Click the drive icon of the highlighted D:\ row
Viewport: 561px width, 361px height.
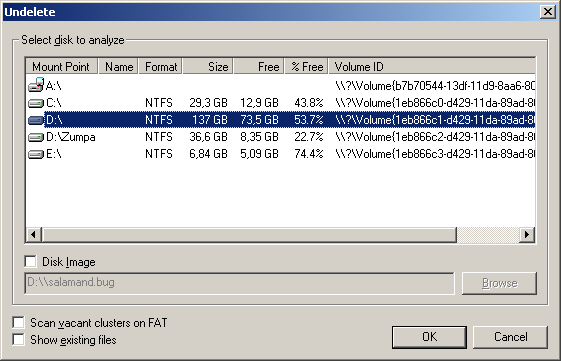click(36, 120)
